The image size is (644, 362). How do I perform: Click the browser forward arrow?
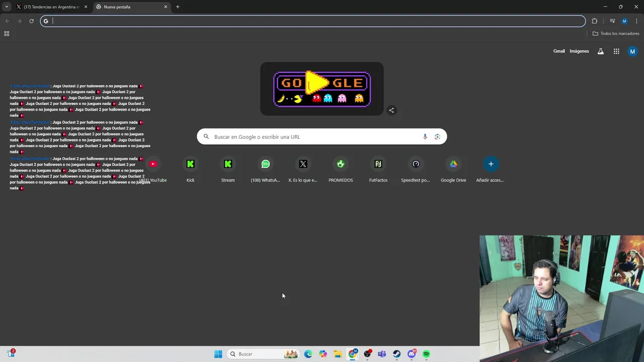click(x=19, y=21)
